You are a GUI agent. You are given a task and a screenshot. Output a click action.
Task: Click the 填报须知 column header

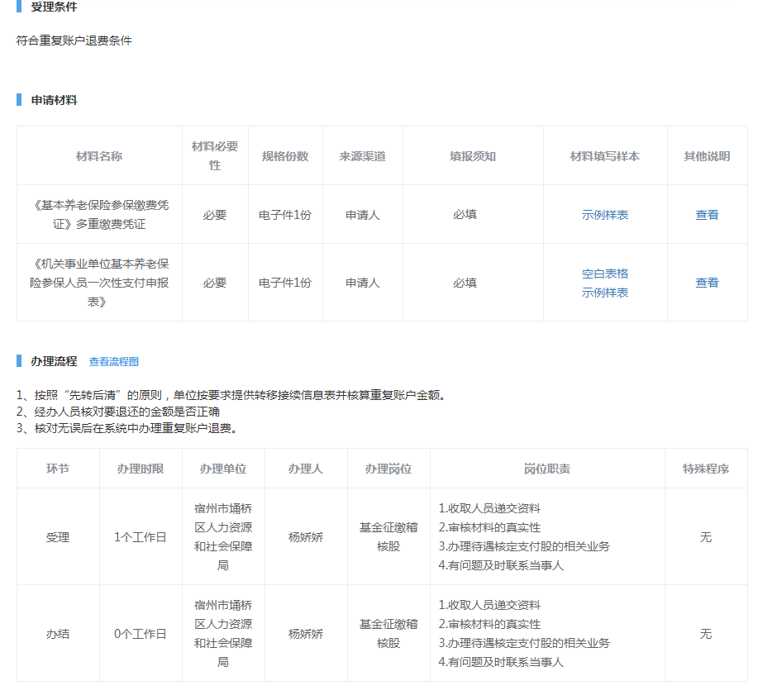pos(473,156)
